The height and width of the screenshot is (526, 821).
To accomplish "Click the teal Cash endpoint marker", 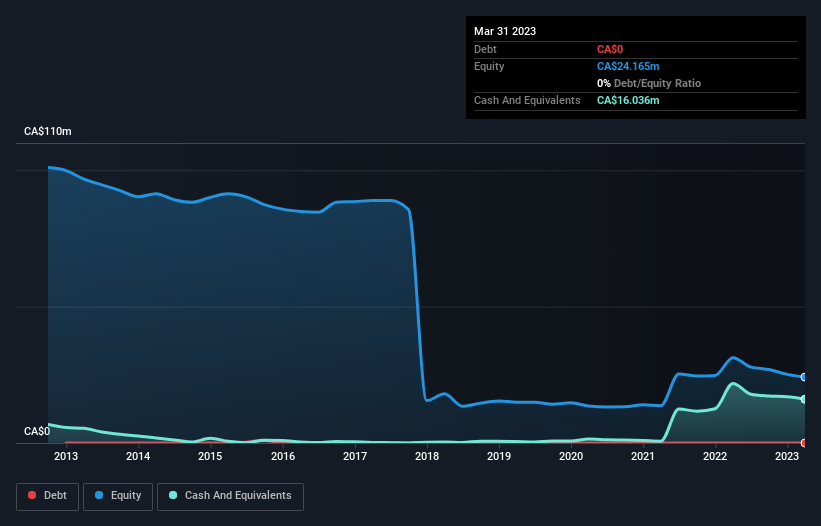I will coord(804,399).
